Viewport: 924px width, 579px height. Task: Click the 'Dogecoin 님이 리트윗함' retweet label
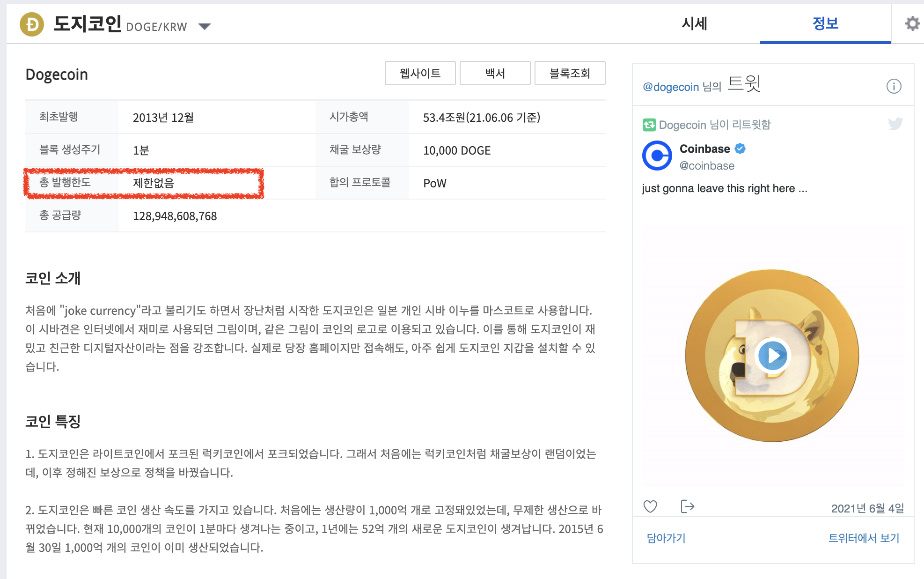(x=715, y=125)
